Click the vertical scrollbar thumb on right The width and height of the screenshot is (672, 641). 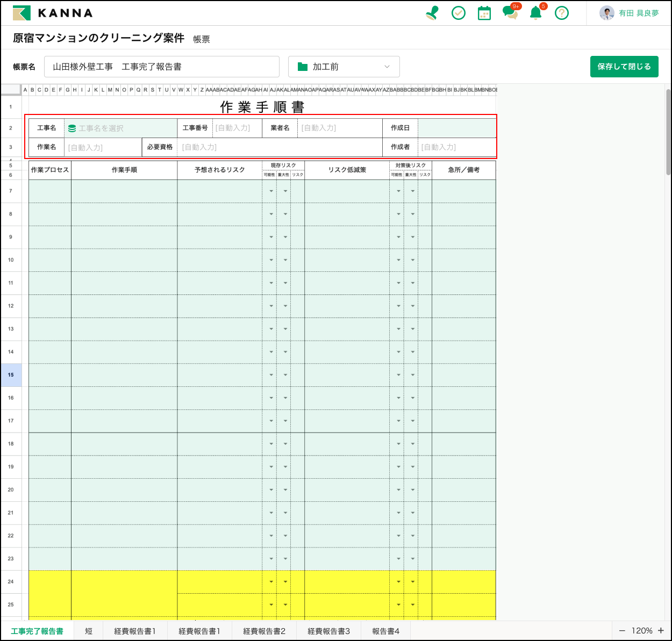pyautogui.click(x=668, y=132)
